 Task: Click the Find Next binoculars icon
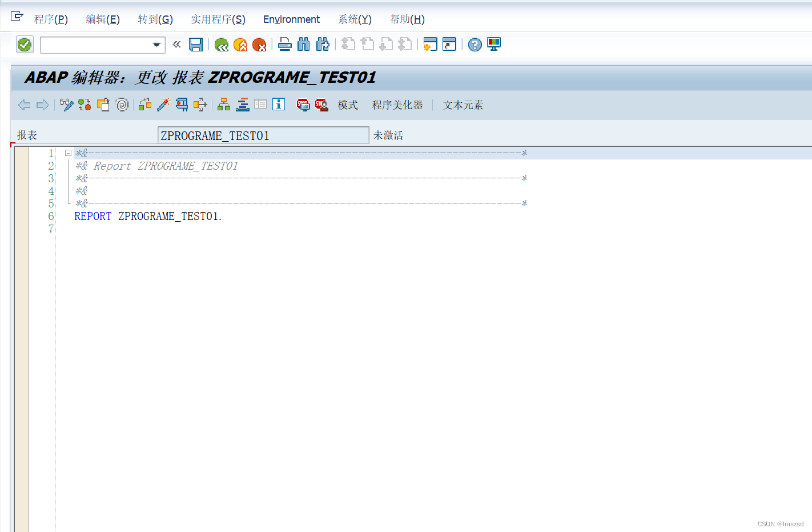323,44
